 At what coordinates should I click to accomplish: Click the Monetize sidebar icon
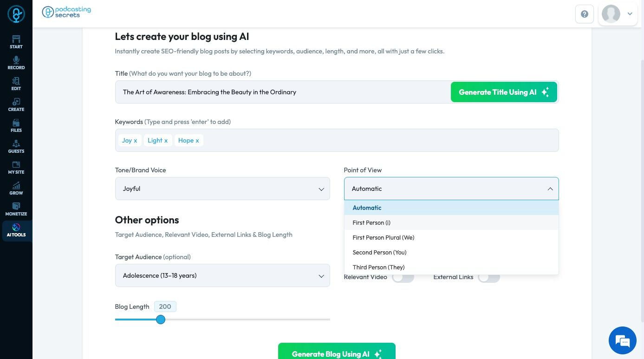pyautogui.click(x=16, y=209)
